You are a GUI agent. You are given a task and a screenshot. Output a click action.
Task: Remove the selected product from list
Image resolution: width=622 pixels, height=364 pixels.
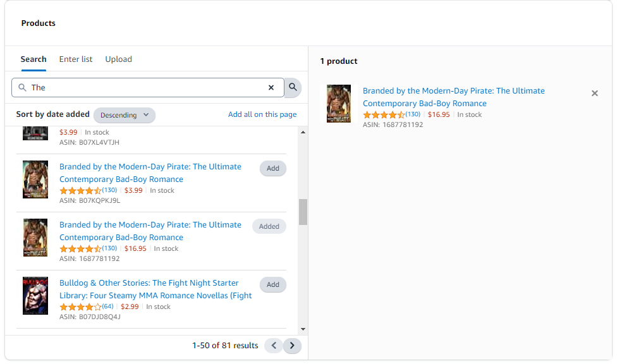pyautogui.click(x=594, y=94)
